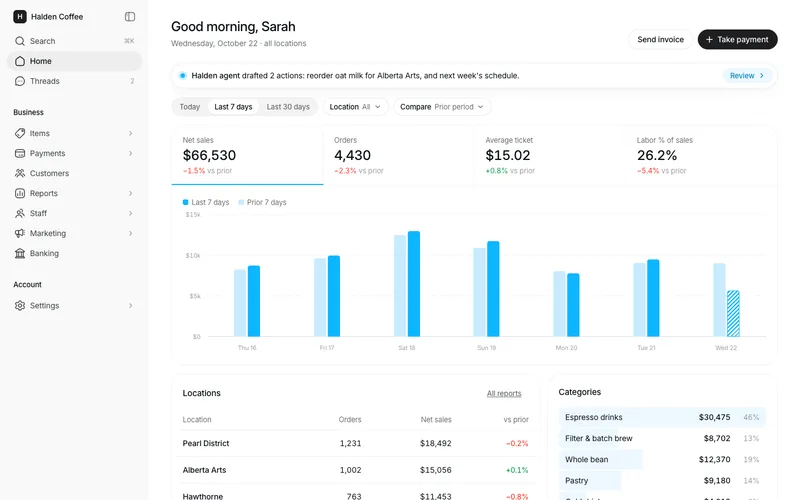Expand the Payments submenu chevron
800x500 pixels.
click(131, 153)
